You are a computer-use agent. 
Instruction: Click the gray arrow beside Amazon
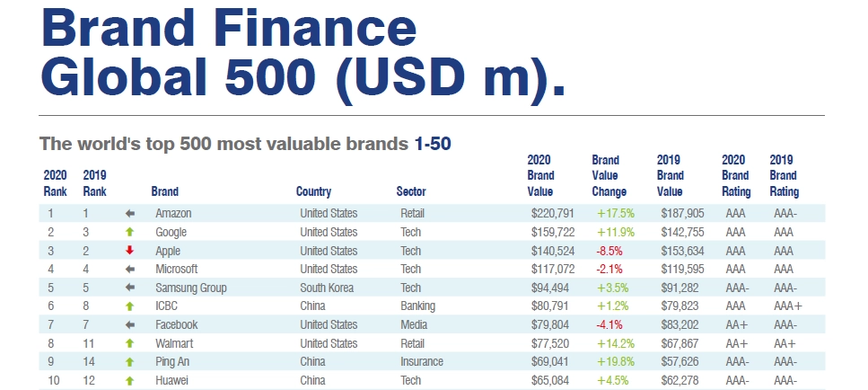click(x=130, y=214)
